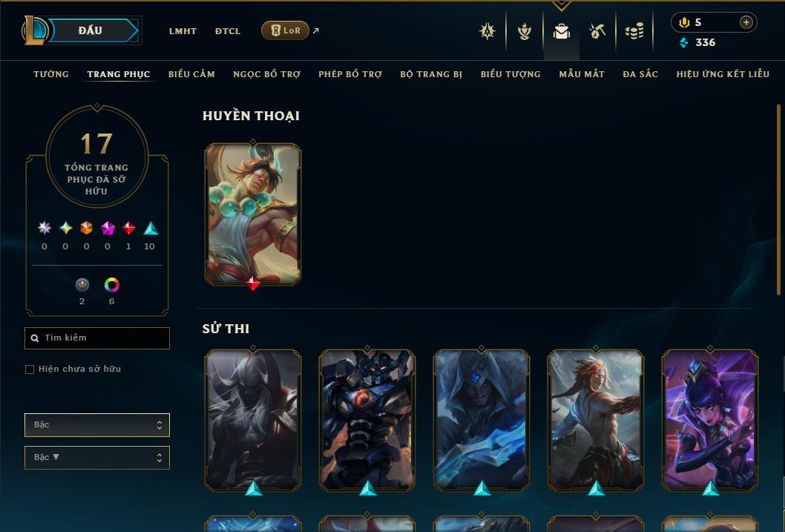Click the Tìm kiếm search field
The height and width of the screenshot is (532, 785).
pos(97,338)
